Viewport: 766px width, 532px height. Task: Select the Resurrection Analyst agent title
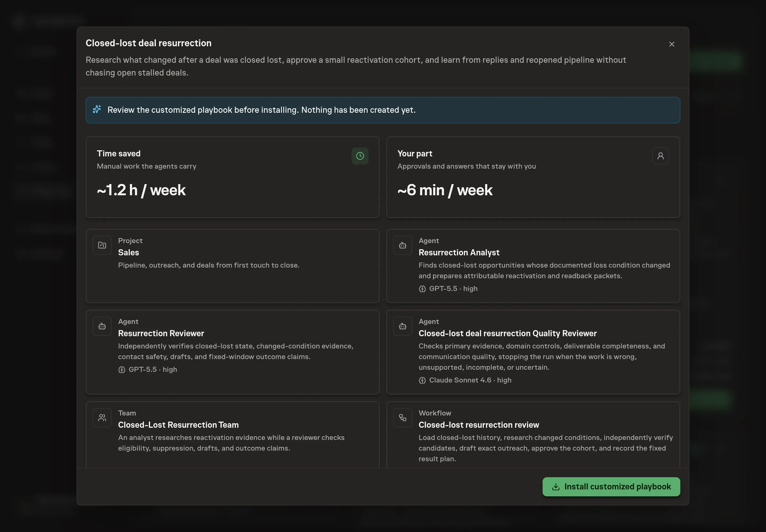(459, 252)
